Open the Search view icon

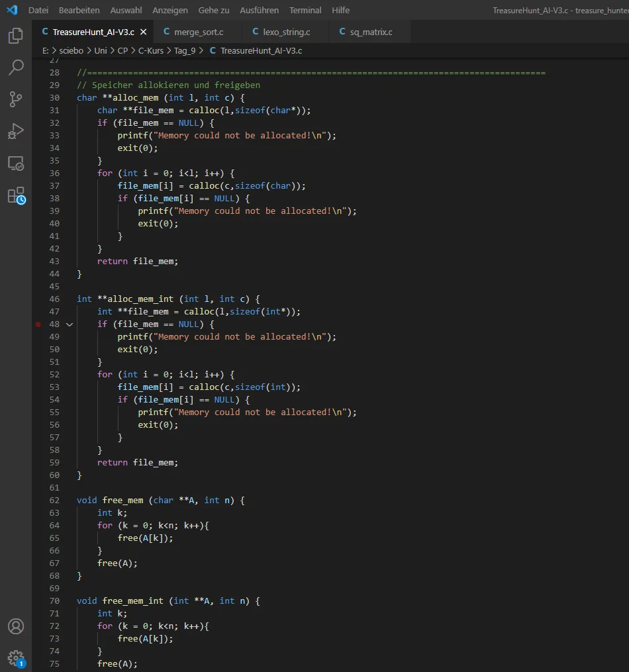(16, 68)
